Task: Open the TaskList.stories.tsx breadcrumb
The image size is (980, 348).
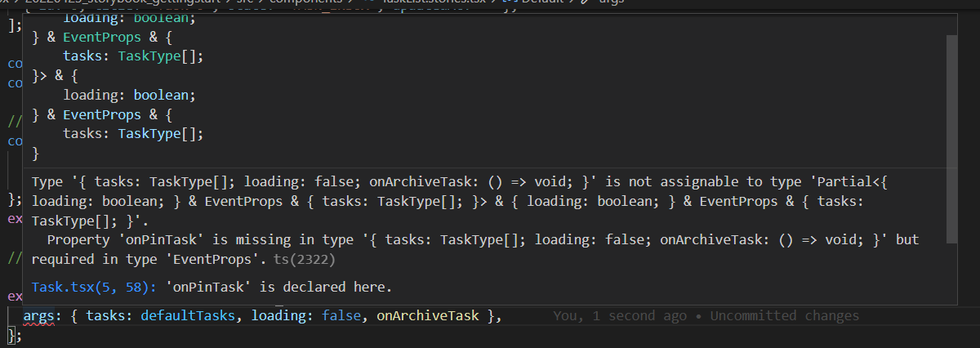Action: click(x=444, y=3)
